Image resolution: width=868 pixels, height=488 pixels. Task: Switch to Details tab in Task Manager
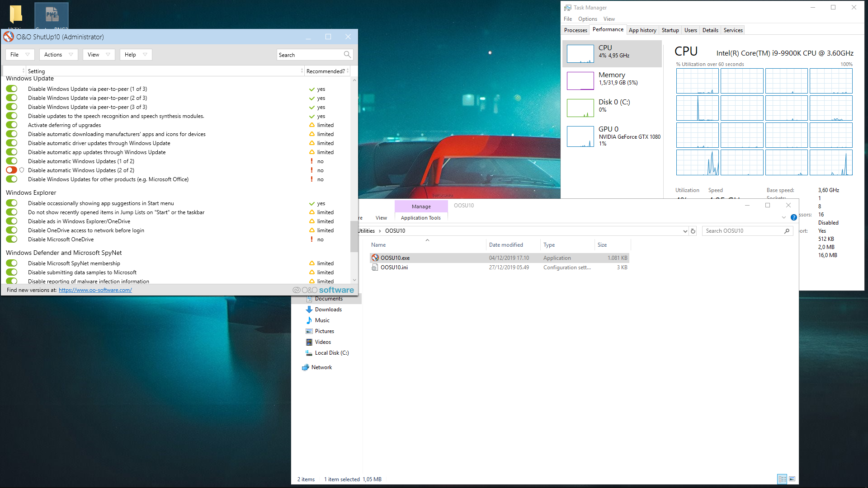pos(710,30)
